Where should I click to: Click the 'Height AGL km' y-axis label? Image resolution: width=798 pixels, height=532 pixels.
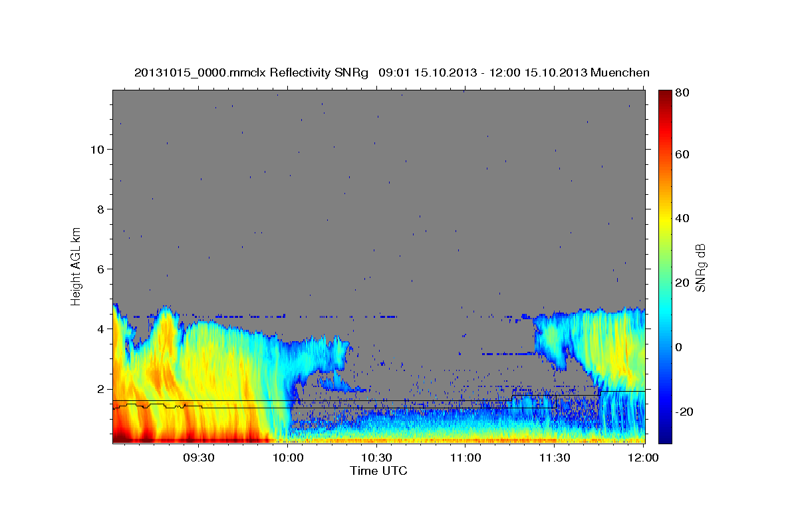(x=76, y=265)
